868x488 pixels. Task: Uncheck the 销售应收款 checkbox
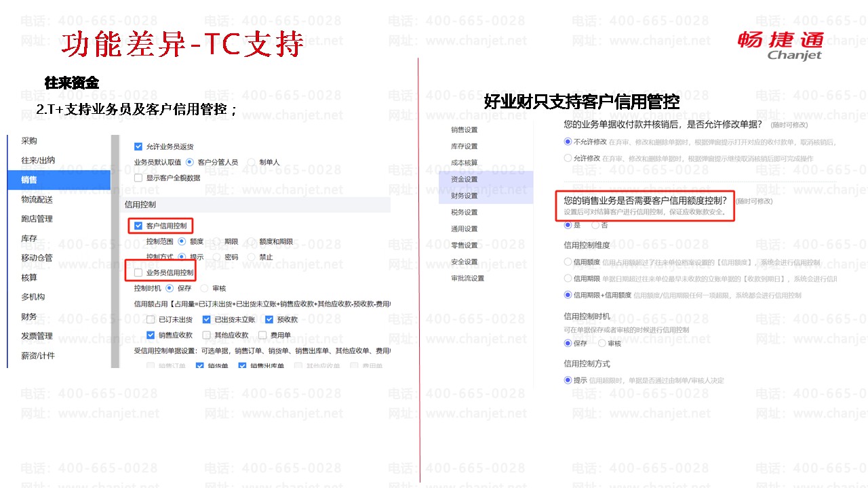[151, 335]
